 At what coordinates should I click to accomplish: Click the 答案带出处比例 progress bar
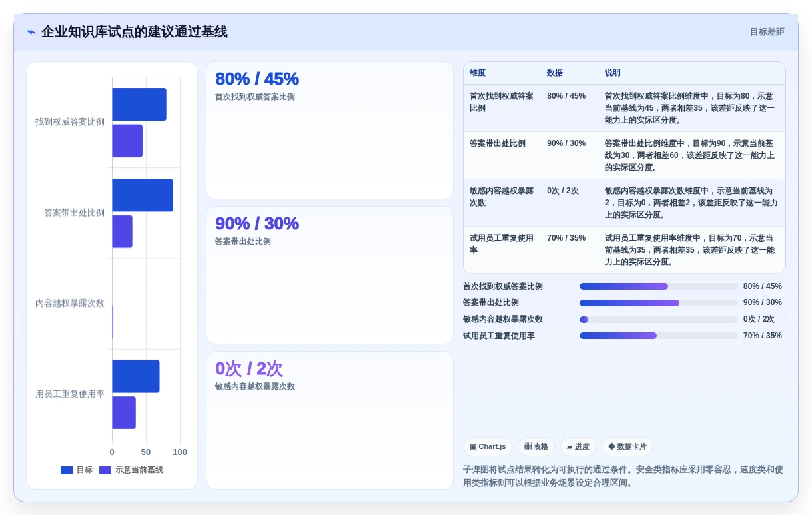click(658, 303)
